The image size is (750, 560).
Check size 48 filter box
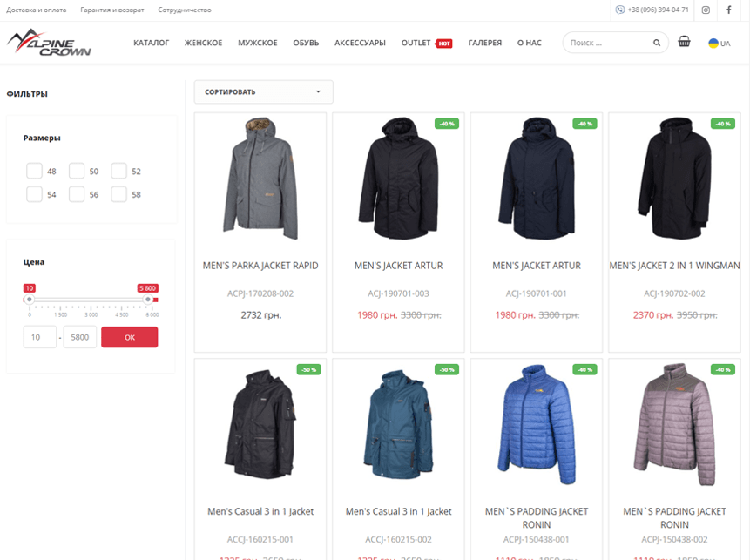pos(34,171)
